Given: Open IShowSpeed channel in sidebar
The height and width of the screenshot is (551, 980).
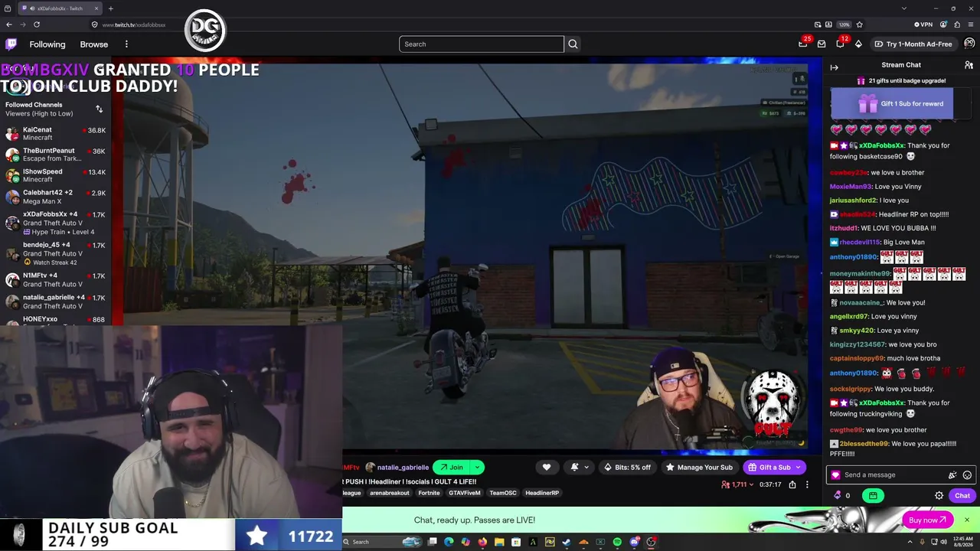Looking at the screenshot, I should [x=55, y=175].
